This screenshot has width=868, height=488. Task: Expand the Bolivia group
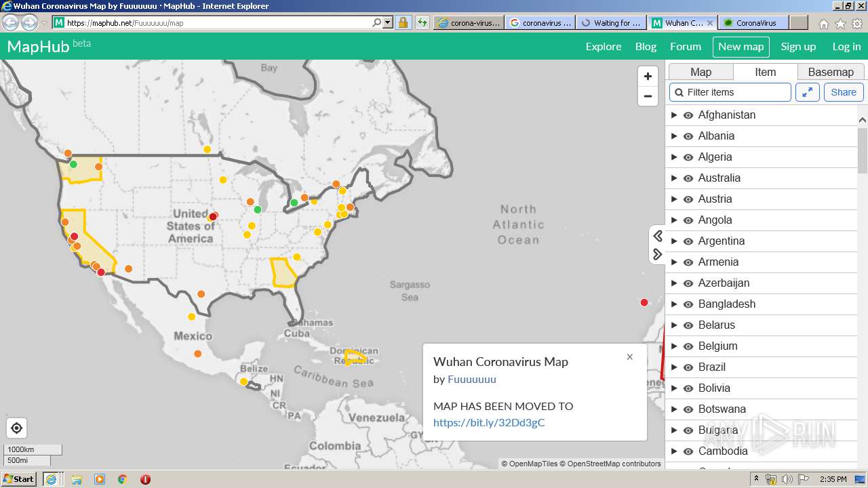(x=673, y=388)
